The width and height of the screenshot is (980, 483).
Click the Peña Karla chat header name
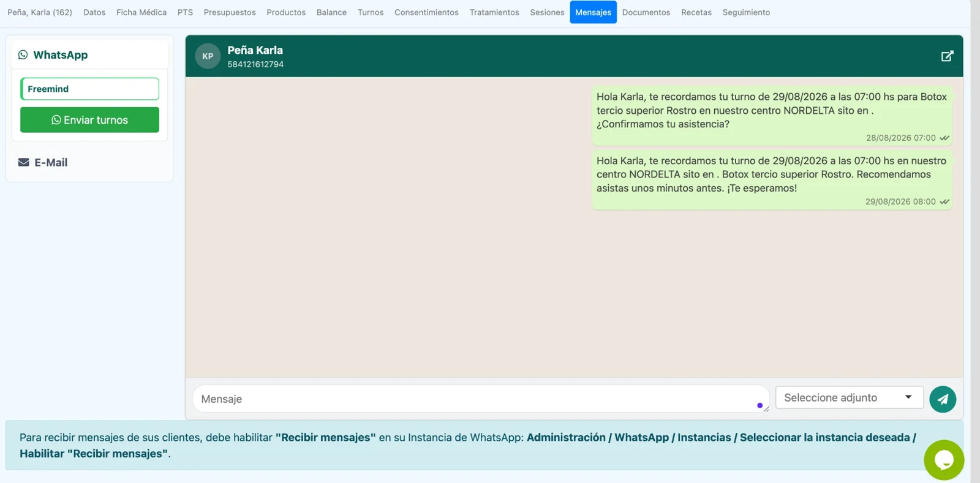pyautogui.click(x=255, y=50)
